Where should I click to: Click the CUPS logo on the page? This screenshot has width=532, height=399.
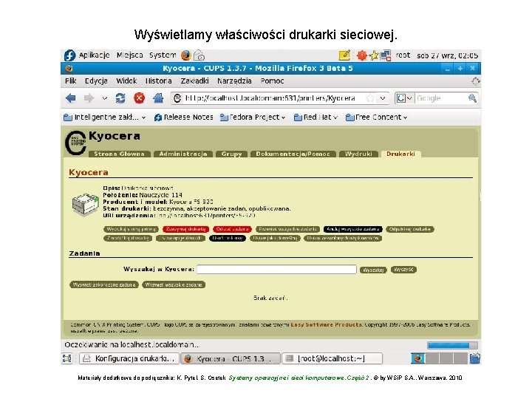(x=75, y=143)
